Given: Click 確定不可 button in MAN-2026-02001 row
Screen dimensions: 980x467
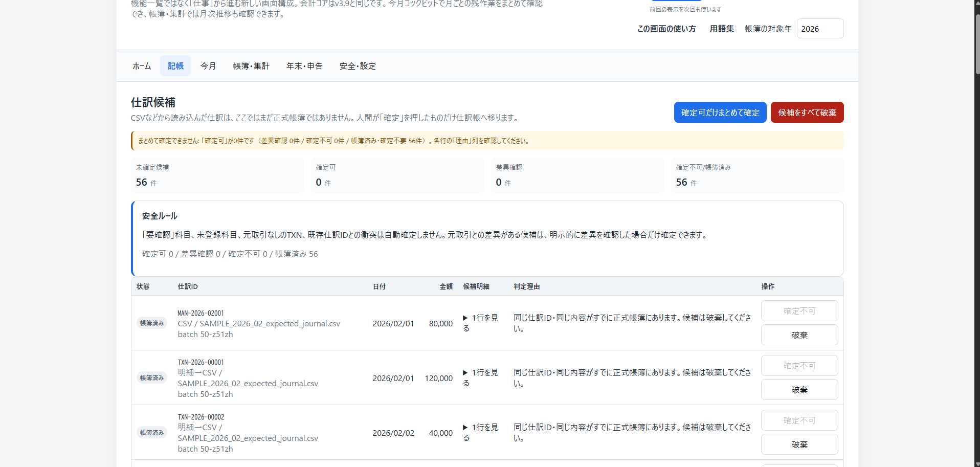Looking at the screenshot, I should coord(799,311).
